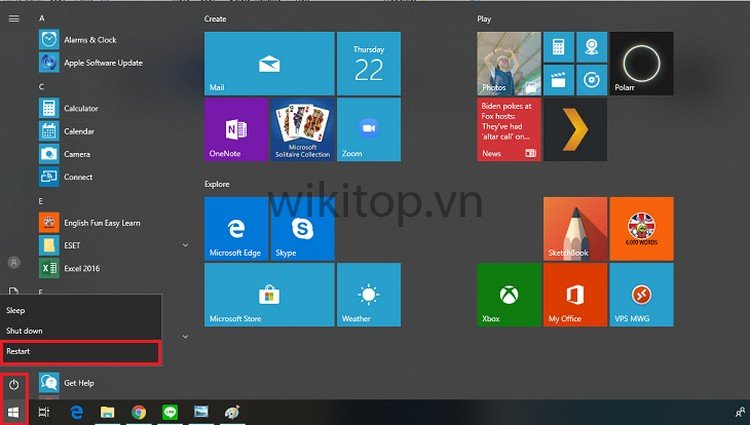Click the Windows Start button
The width and height of the screenshot is (750, 425).
click(x=14, y=412)
